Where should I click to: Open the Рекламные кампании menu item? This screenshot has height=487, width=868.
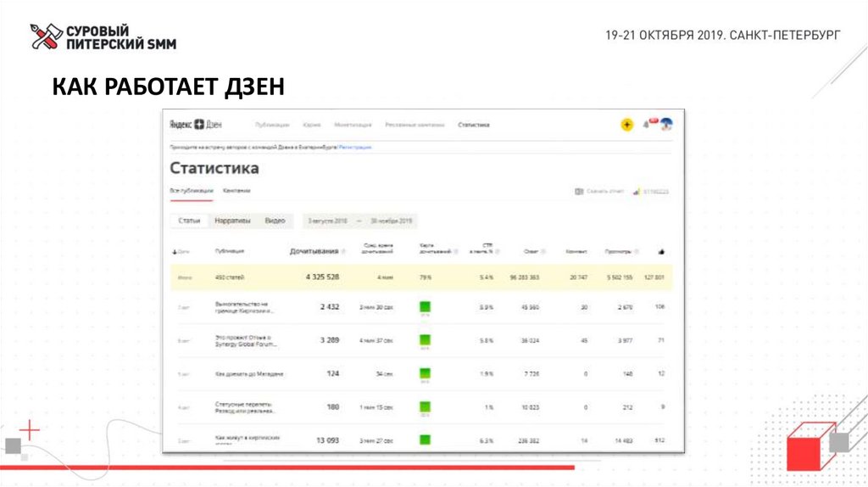click(415, 126)
